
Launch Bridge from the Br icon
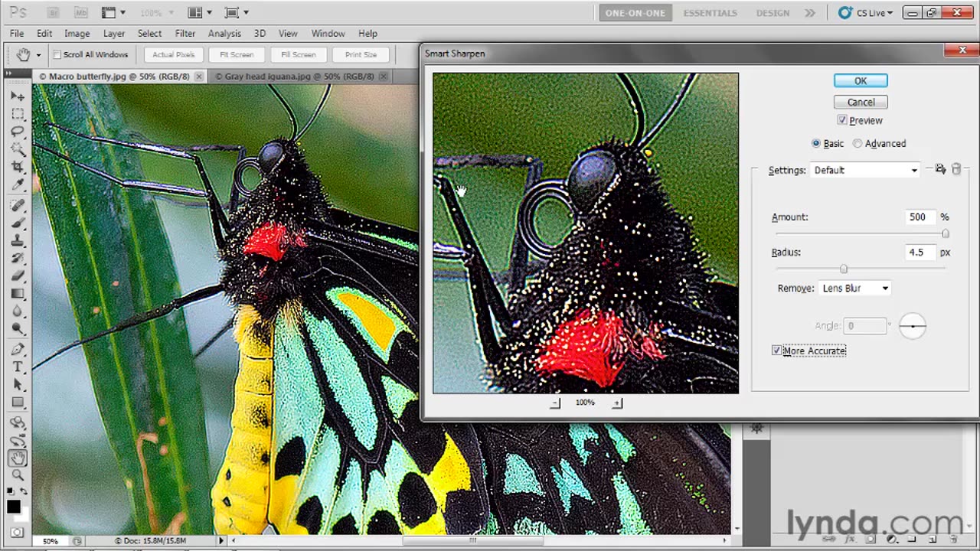(53, 12)
